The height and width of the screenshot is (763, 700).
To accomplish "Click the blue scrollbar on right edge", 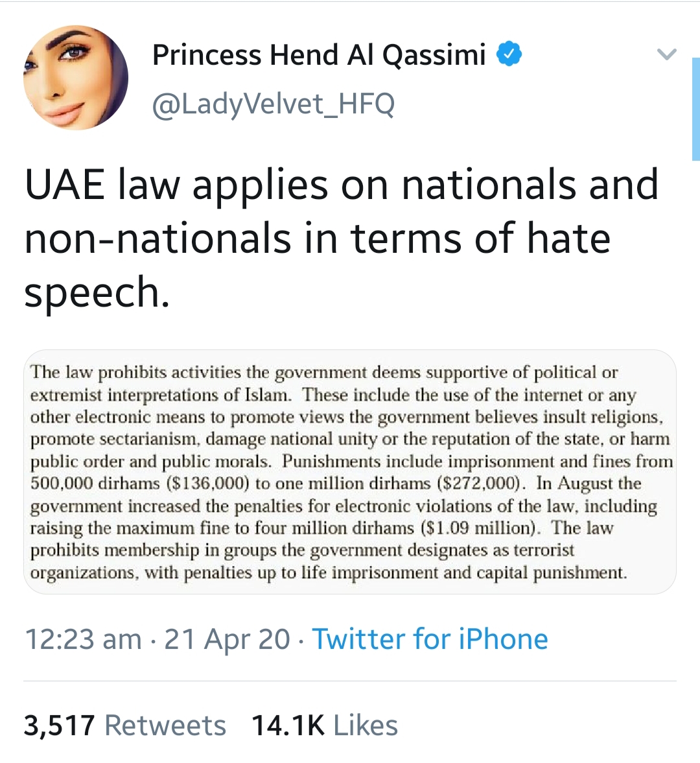I will pos(695,109).
